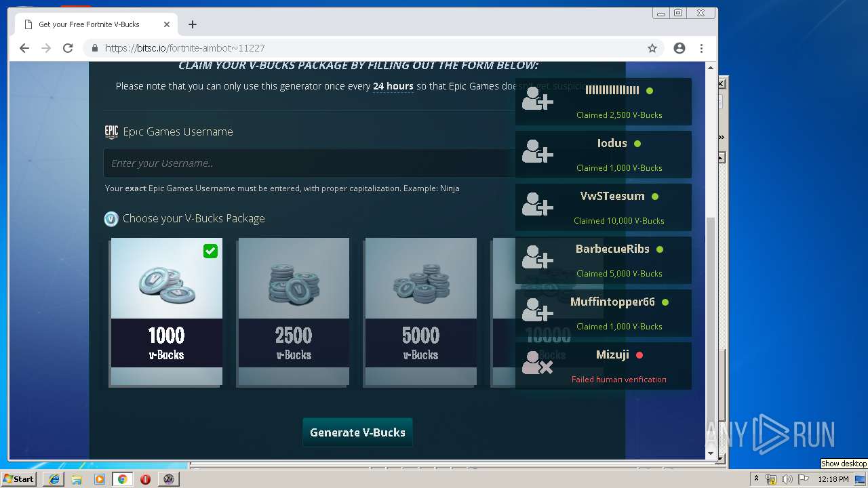
Task: Show hidden system tray icons
Action: pos(756,479)
